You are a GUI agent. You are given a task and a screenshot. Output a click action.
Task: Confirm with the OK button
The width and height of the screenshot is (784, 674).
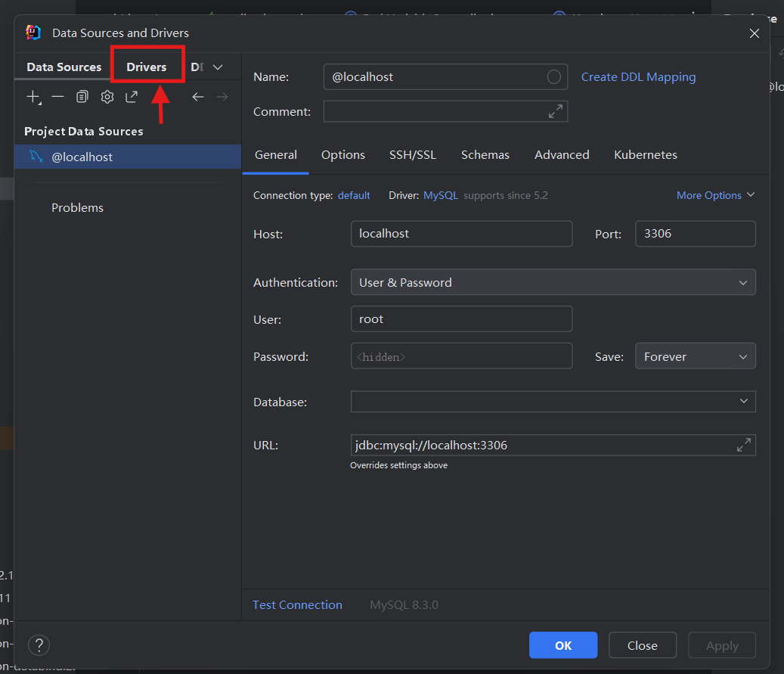[563, 645]
